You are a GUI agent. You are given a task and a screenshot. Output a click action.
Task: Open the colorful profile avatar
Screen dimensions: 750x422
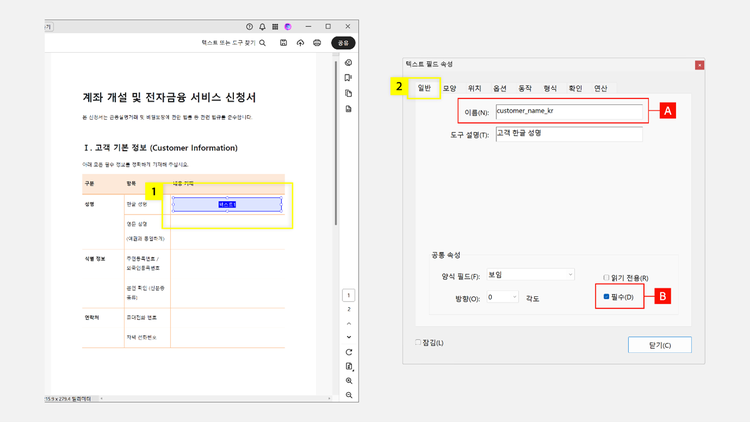(288, 27)
